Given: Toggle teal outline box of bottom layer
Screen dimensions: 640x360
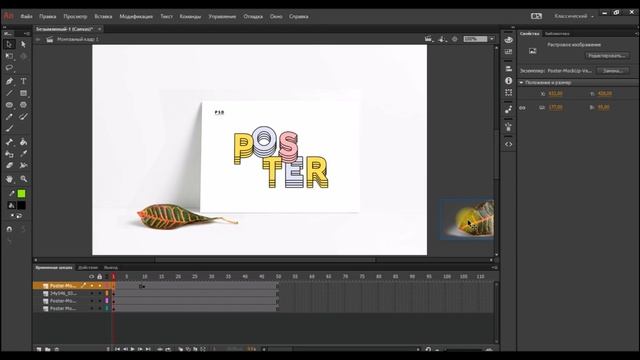Looking at the screenshot, I should pyautogui.click(x=107, y=309).
